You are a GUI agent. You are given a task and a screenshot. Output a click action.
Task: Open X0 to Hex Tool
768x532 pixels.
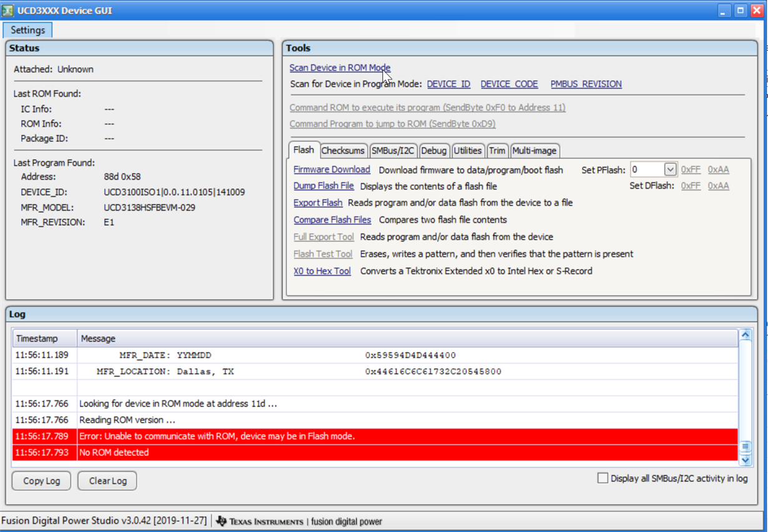322,271
